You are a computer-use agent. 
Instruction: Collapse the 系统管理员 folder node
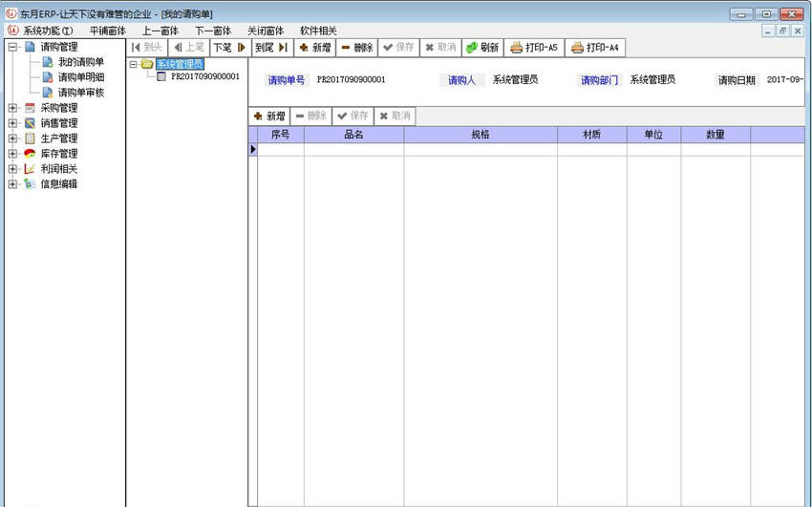(x=133, y=65)
